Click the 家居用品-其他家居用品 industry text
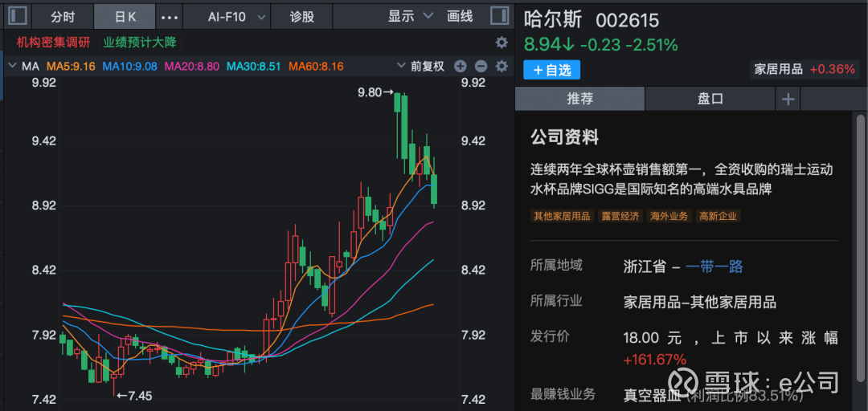The width and height of the screenshot is (868, 411). point(700,303)
